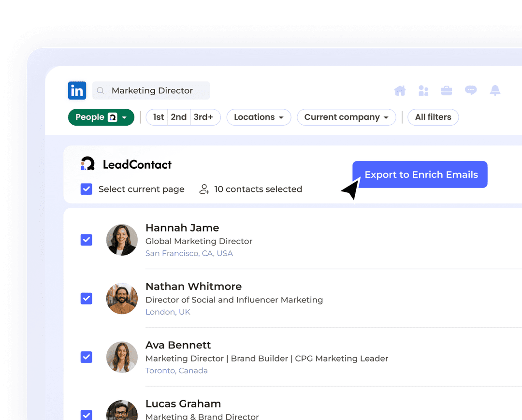Viewport: 522px width, 420px height.
Task: Click the add-contact icon beside 10 contacts selected
Action: click(x=204, y=189)
